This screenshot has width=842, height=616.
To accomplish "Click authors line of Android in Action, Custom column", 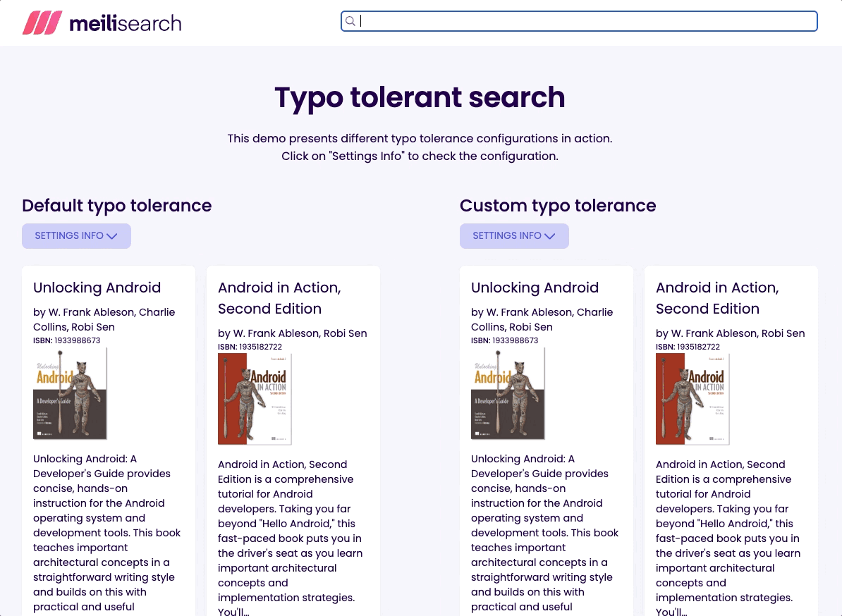I will [731, 333].
